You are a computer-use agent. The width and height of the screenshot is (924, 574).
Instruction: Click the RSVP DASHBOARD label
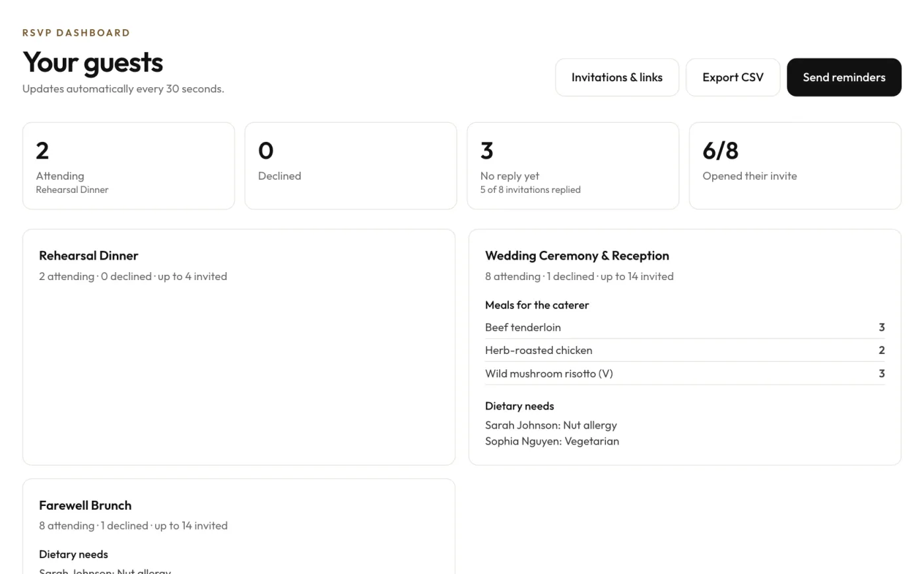tap(76, 32)
